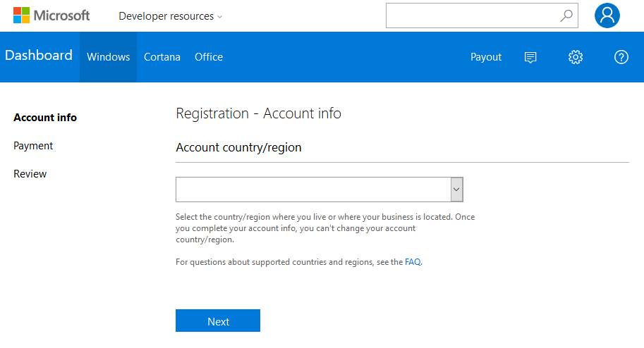Select Account info in the sidebar
The image size is (644, 348).
click(45, 118)
